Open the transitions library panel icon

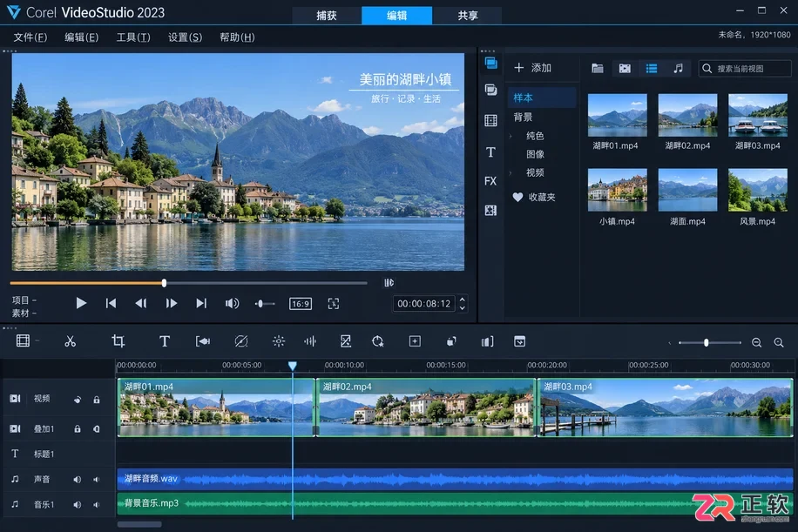click(491, 90)
